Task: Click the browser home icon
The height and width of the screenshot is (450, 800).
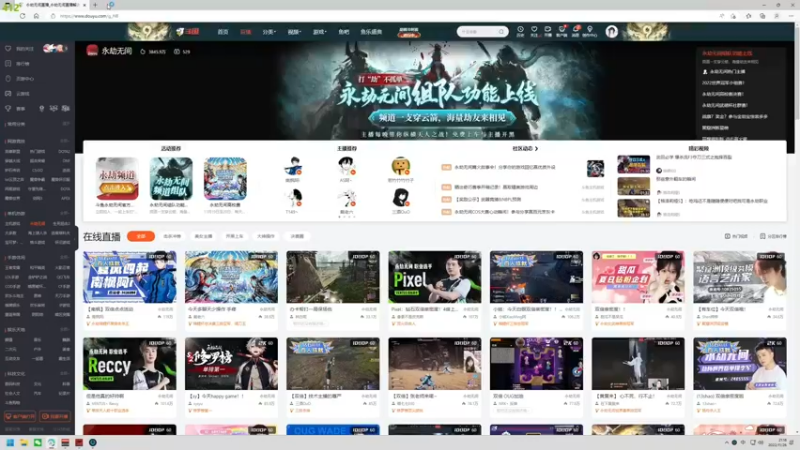Action: coord(36,16)
